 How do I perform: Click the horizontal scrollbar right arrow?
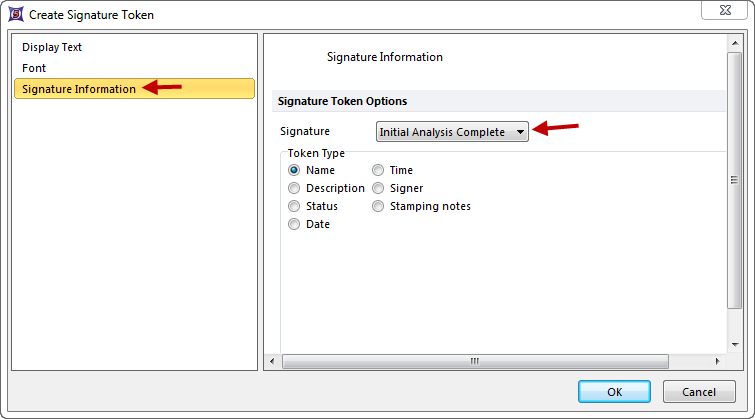(x=717, y=361)
